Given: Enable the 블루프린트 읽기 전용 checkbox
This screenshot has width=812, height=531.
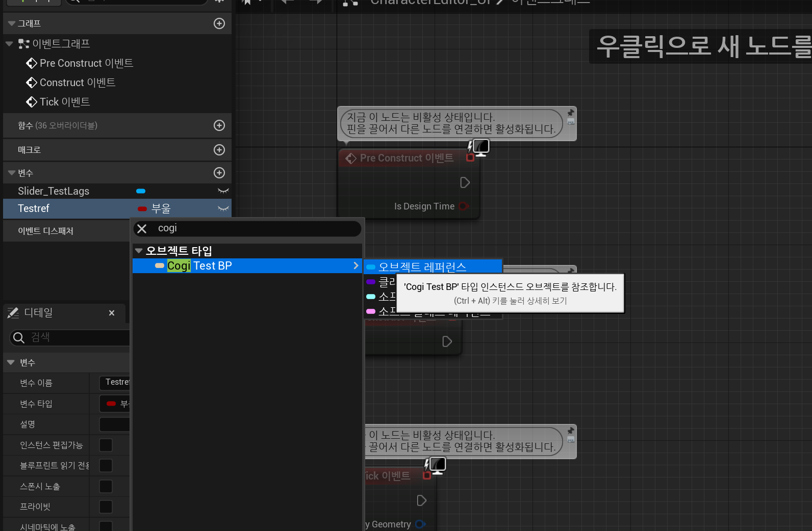Looking at the screenshot, I should (x=106, y=465).
